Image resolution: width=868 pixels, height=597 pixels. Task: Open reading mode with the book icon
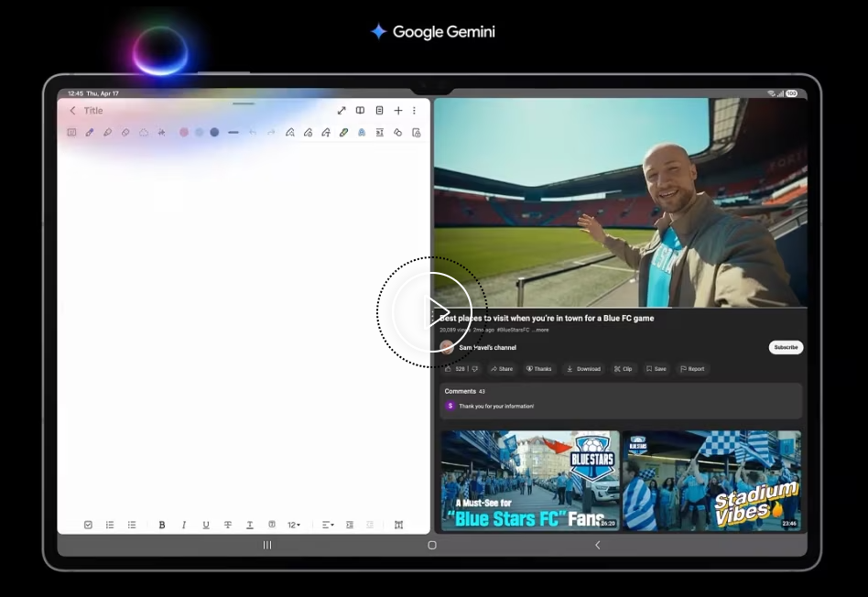point(361,111)
